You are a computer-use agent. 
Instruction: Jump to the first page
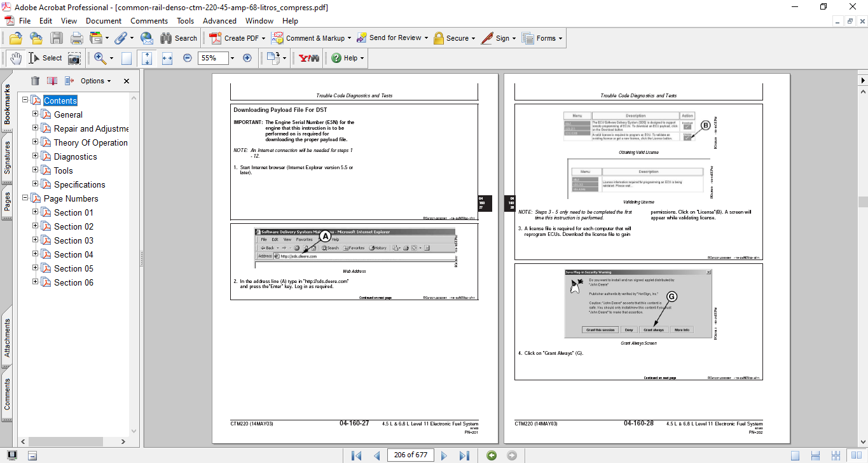[x=357, y=455]
